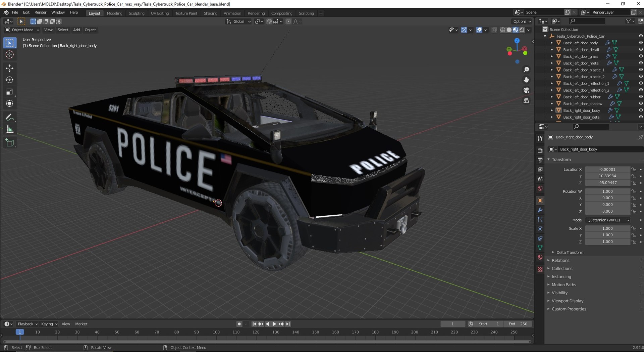Open the Physics properties tab

click(540, 229)
